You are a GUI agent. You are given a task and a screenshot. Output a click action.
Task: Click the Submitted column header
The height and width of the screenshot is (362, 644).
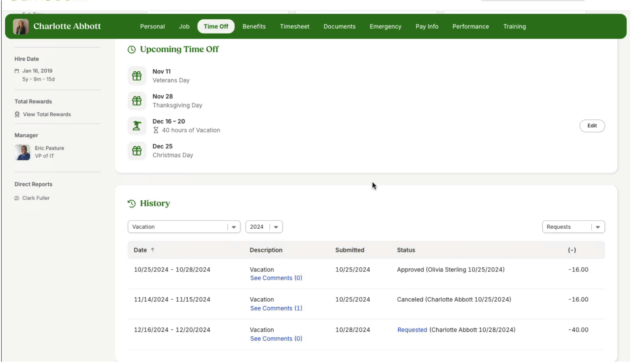[350, 250]
